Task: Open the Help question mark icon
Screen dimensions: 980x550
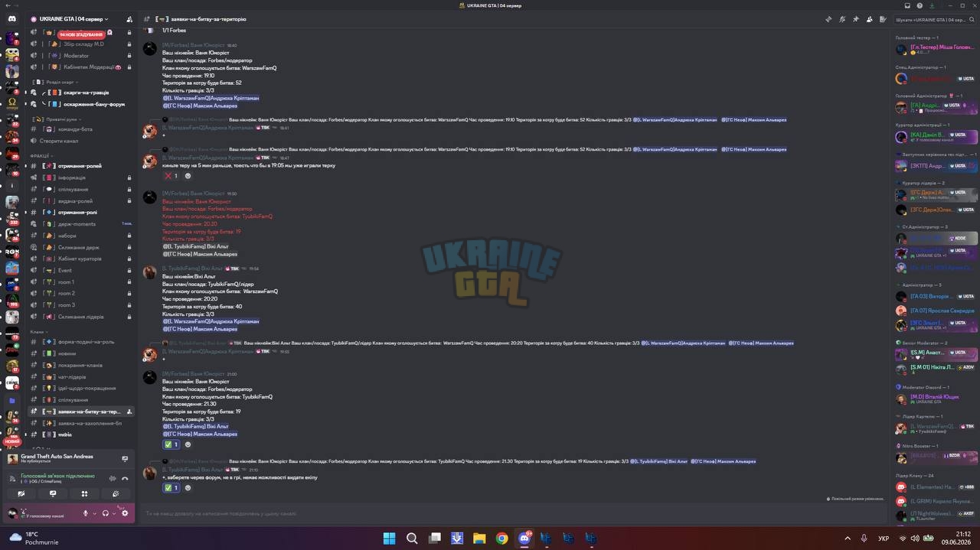Action: pos(918,5)
